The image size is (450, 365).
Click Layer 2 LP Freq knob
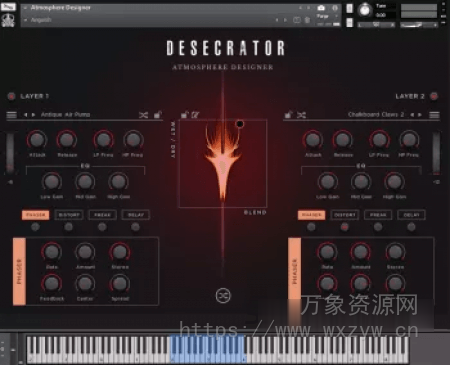pyautogui.click(x=379, y=140)
